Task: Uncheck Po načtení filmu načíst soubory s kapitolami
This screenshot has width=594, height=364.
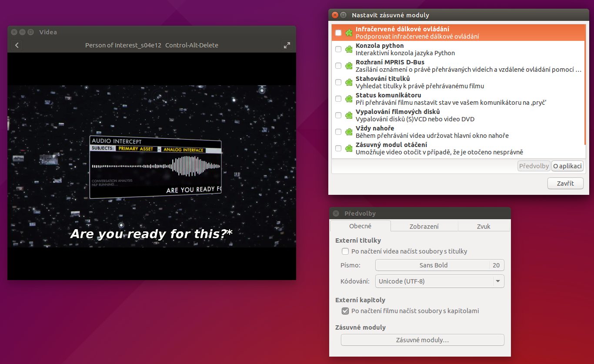Action: [x=345, y=311]
